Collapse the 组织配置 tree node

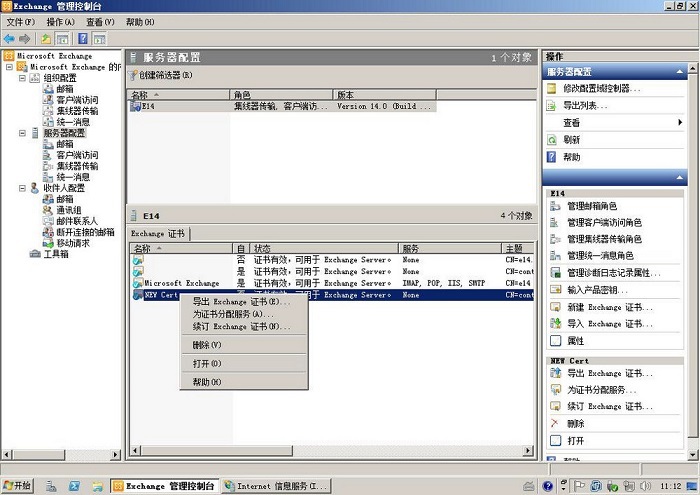[x=22, y=78]
